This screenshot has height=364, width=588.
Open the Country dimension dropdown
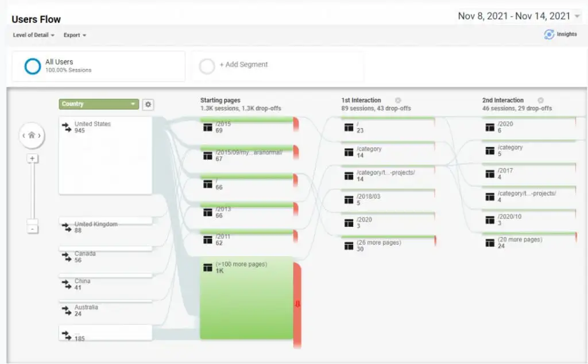click(99, 104)
